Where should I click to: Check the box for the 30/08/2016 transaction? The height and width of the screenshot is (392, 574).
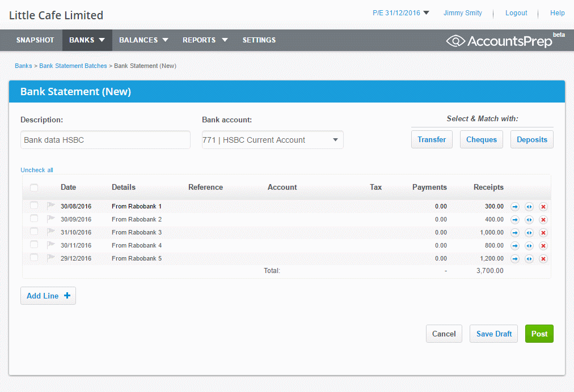coord(34,205)
